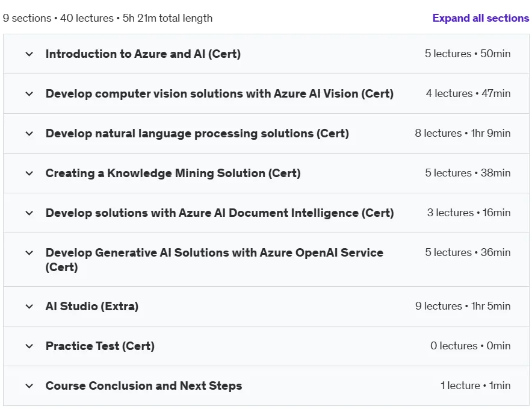Viewport: 532px width, 409px height.
Task: Click the '5 lectures • 38min' text
Action: tap(468, 173)
